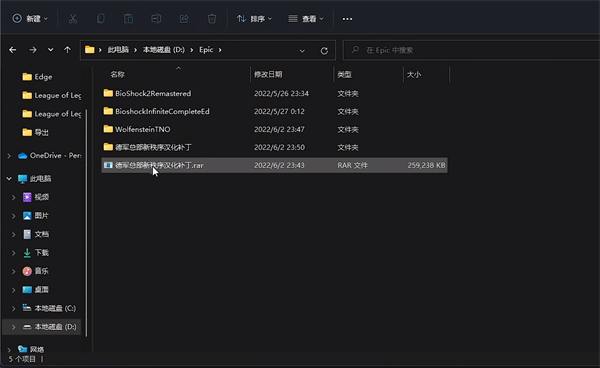Image resolution: width=600 pixels, height=368 pixels.
Task: Open first League of Leg folder in sidebar
Action: point(52,95)
